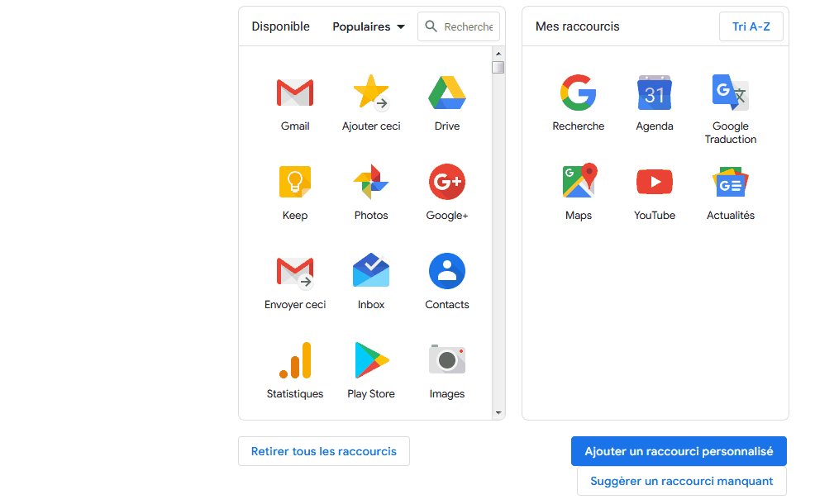The image size is (815, 504).
Task: Choose the Keep lightbulb icon
Action: (295, 182)
